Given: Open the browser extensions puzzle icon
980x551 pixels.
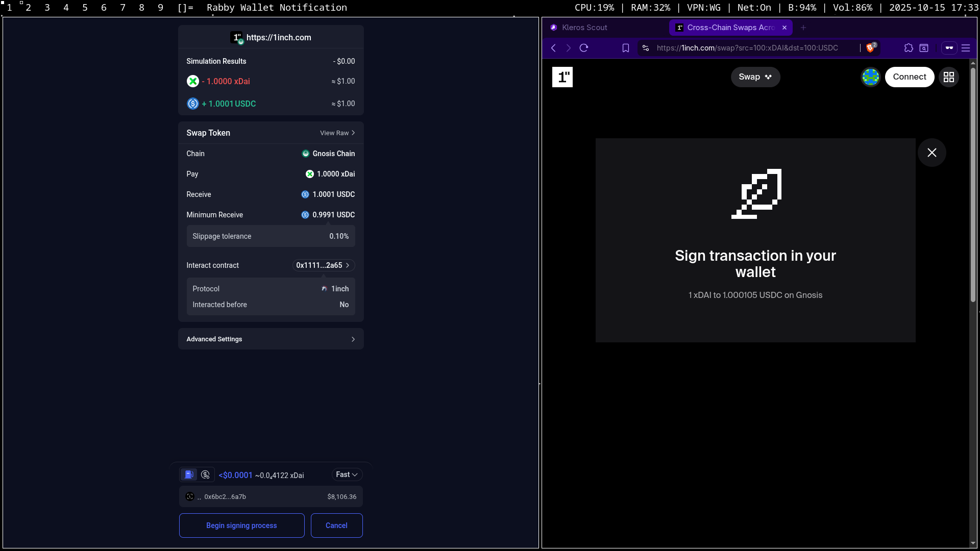Looking at the screenshot, I should [909, 48].
